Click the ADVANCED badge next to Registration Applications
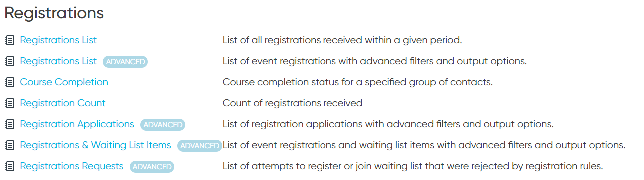The height and width of the screenshot is (180, 644). [163, 125]
